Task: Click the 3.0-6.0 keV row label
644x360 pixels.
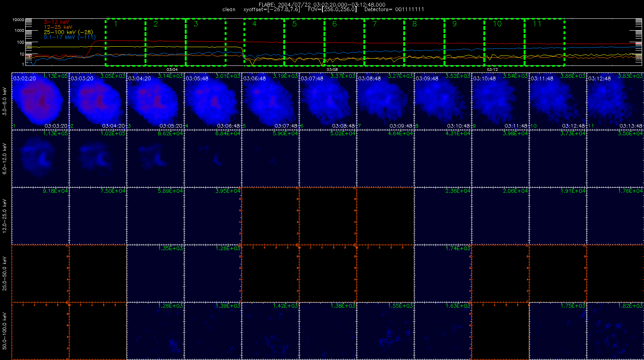Action: pos(5,101)
